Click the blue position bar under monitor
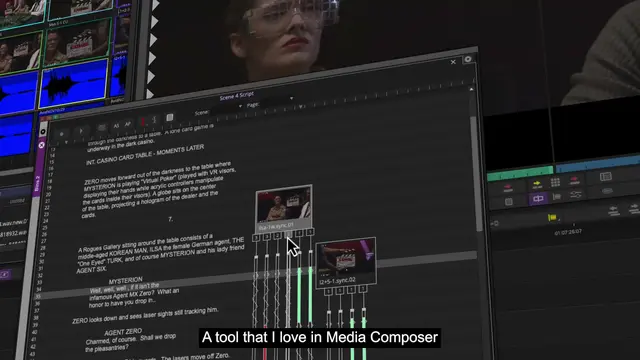Screen dimensions: 640x360 [x=598, y=163]
